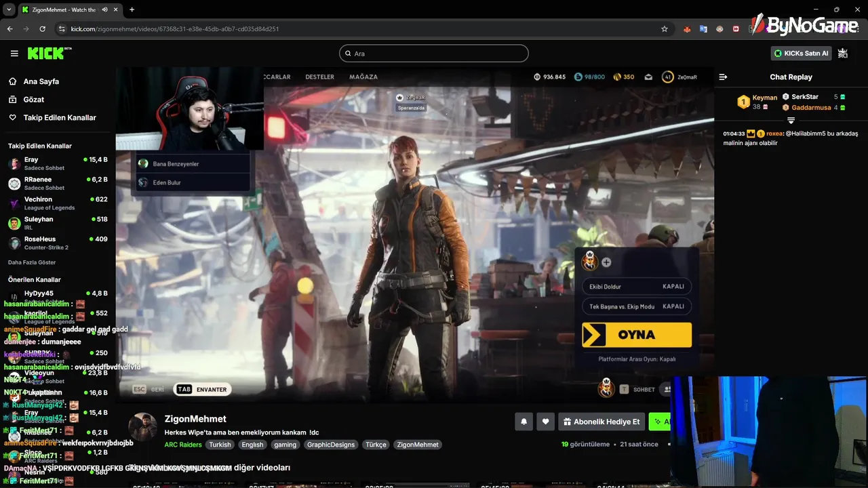This screenshot has height=488, width=868.
Task: Open site info icon in the address bar
Action: 62,29
